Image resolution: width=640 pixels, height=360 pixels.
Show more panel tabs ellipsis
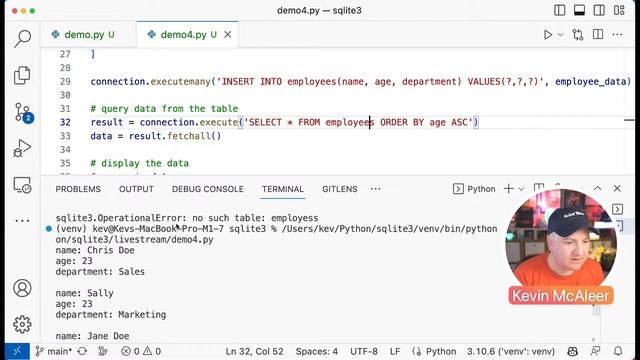(376, 189)
